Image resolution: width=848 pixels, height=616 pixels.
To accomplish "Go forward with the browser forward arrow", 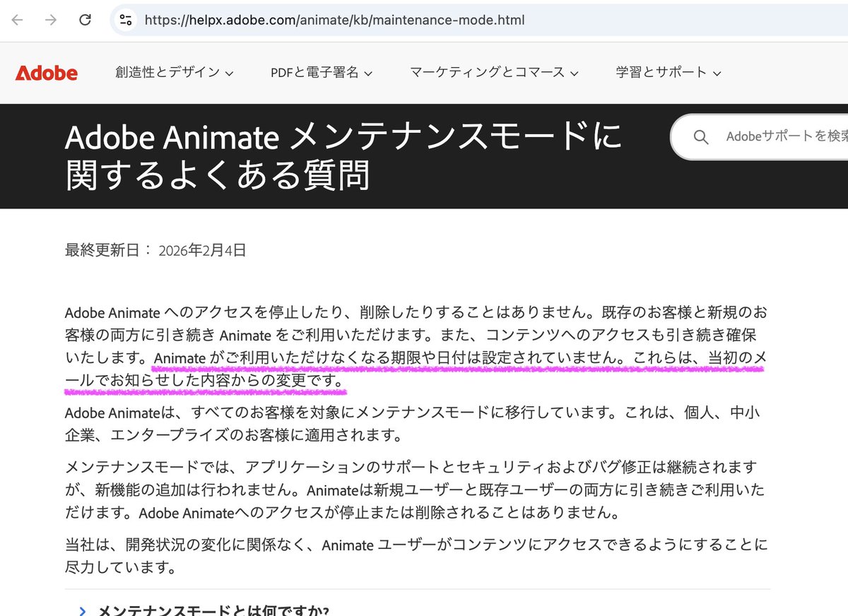I will [51, 20].
